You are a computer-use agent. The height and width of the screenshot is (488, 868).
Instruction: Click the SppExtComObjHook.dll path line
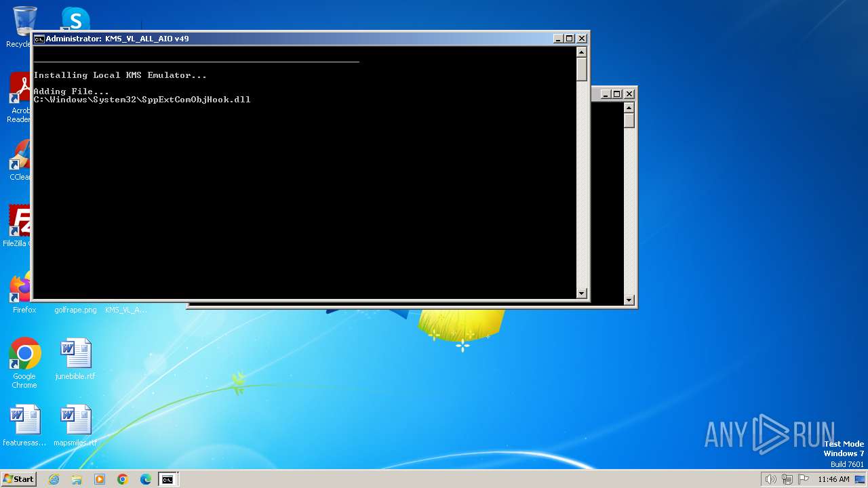click(x=142, y=100)
